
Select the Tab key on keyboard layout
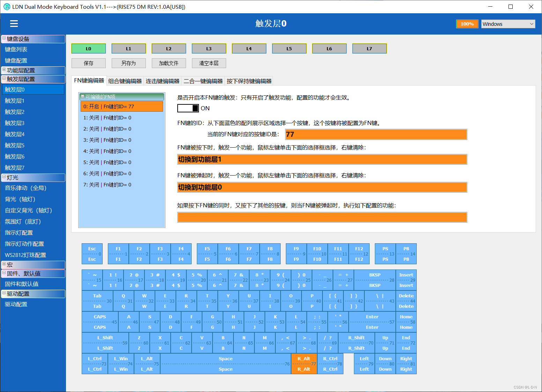click(x=97, y=301)
